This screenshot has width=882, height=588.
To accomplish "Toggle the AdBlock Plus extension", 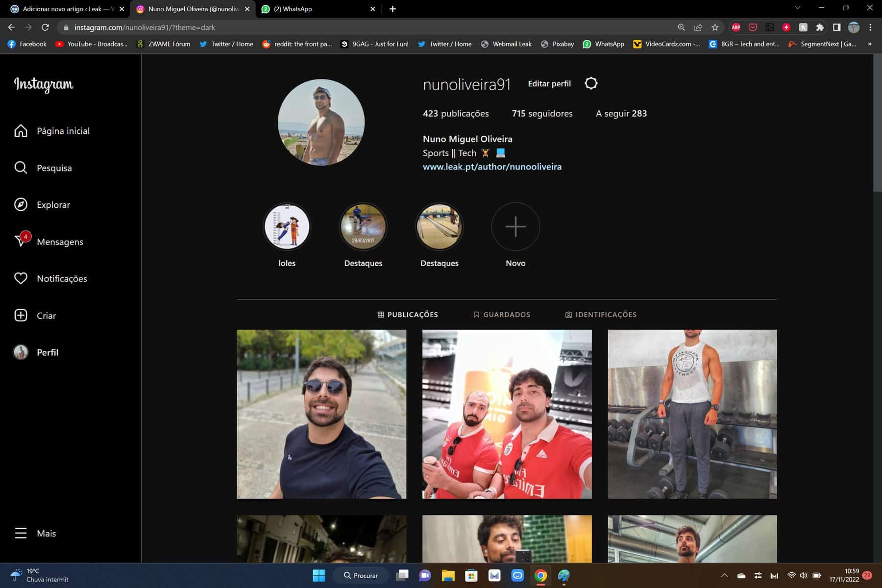I will pos(736,27).
